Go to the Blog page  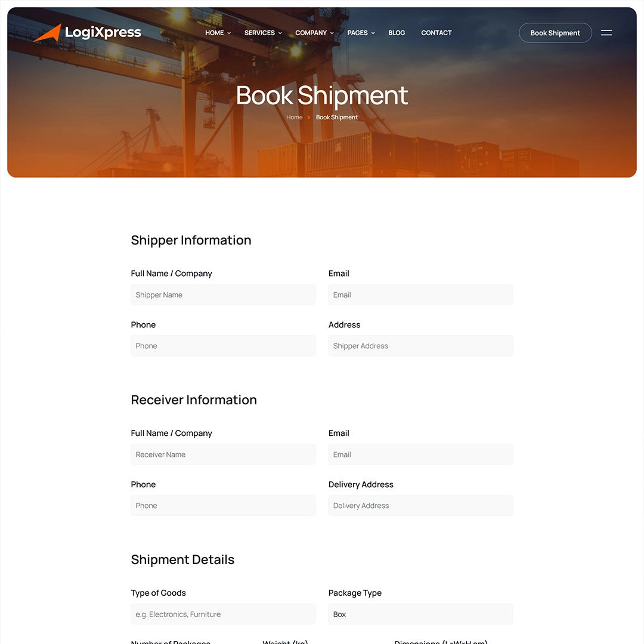[397, 33]
